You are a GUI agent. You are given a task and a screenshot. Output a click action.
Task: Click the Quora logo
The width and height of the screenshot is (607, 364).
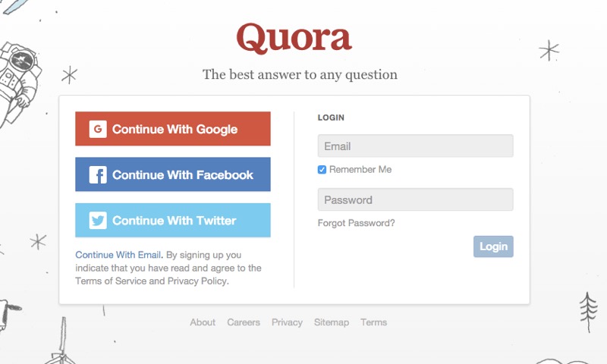coord(294,38)
